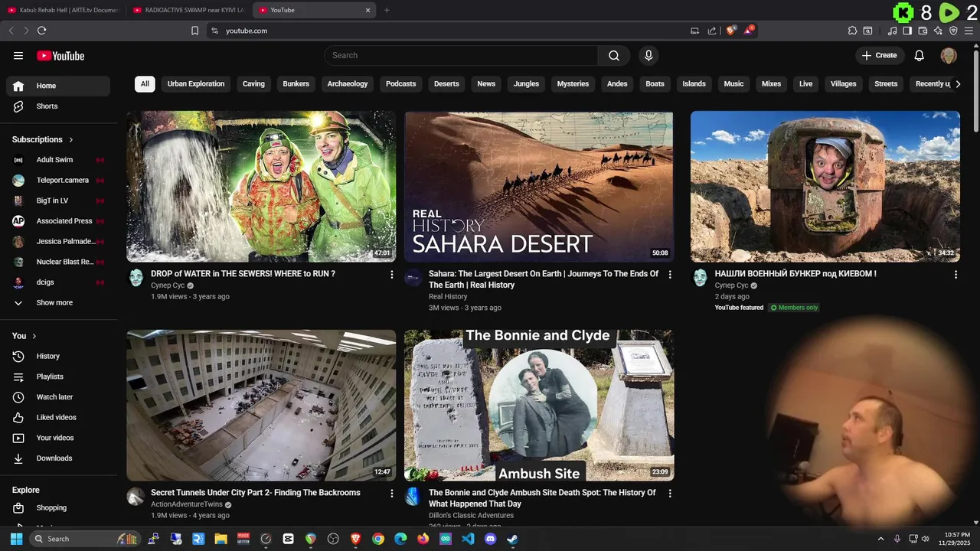This screenshot has height=551, width=980.
Task: Open the YouTube hamburger guide menu
Action: pyautogui.click(x=18, y=55)
